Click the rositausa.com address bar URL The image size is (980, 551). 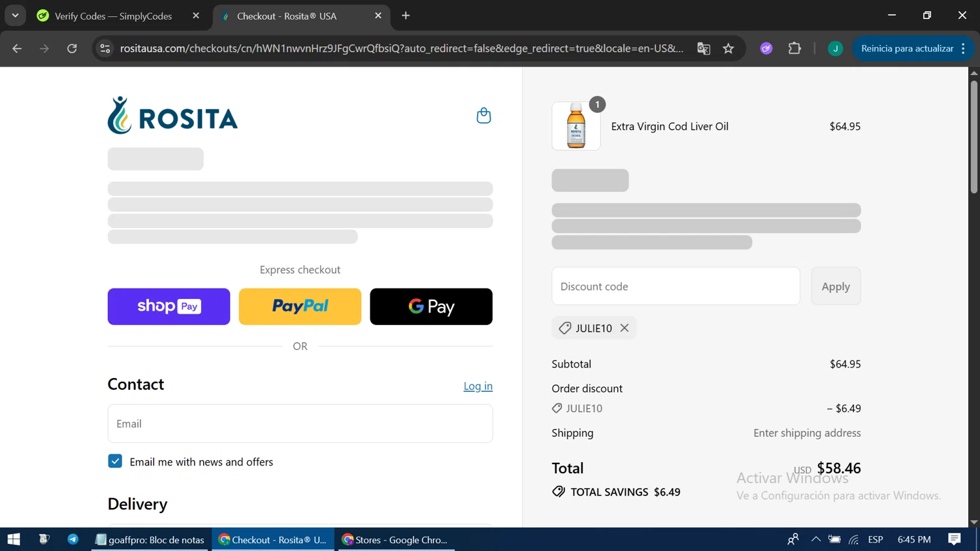click(402, 48)
